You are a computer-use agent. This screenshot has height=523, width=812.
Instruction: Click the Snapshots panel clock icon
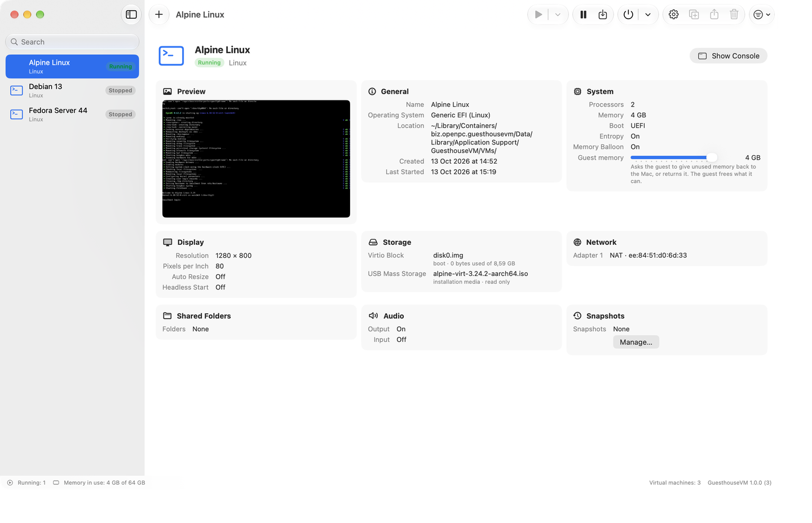(577, 316)
